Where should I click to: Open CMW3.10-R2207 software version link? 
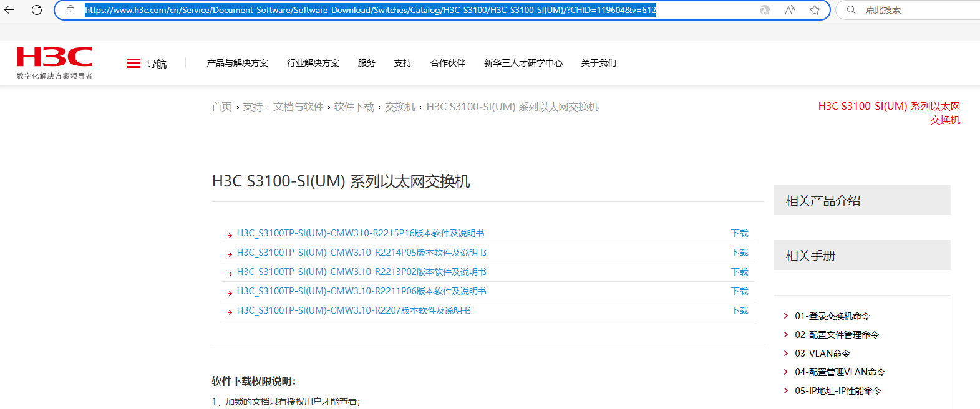click(x=354, y=310)
